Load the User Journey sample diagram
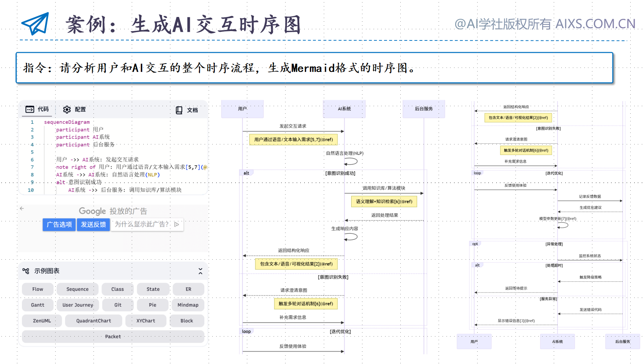Screen dimensions: 644x364 point(78,305)
